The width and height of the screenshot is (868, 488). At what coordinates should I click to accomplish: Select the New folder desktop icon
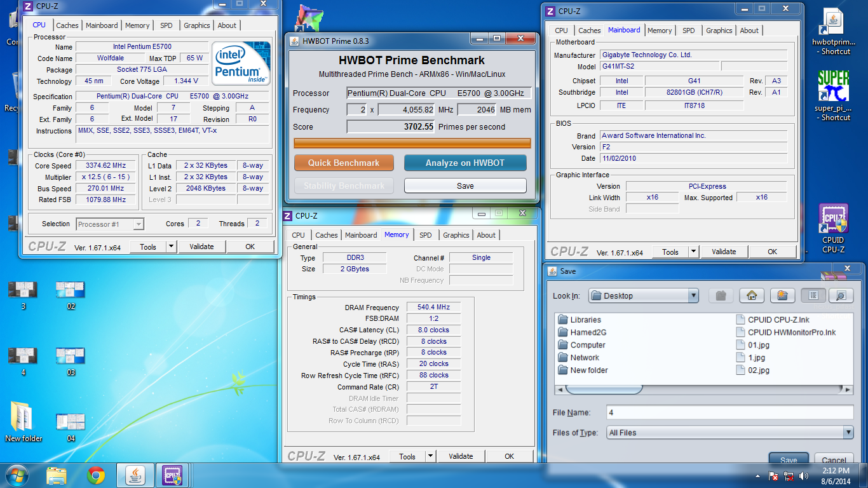24,421
